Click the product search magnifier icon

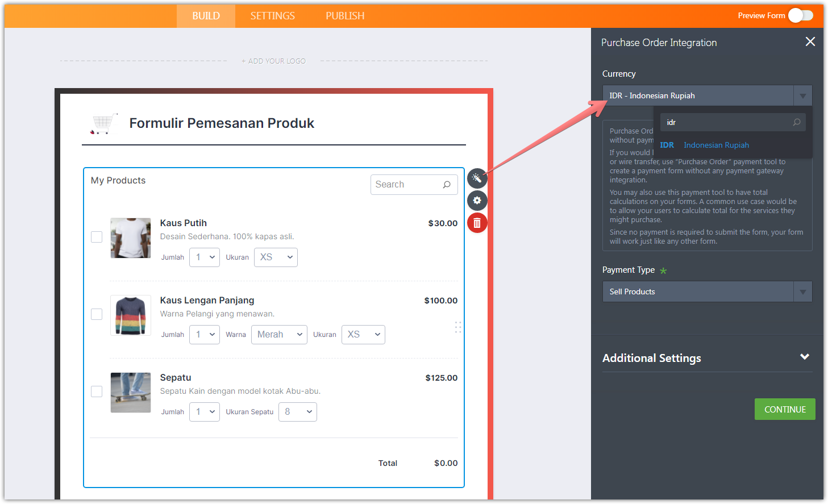[447, 185]
